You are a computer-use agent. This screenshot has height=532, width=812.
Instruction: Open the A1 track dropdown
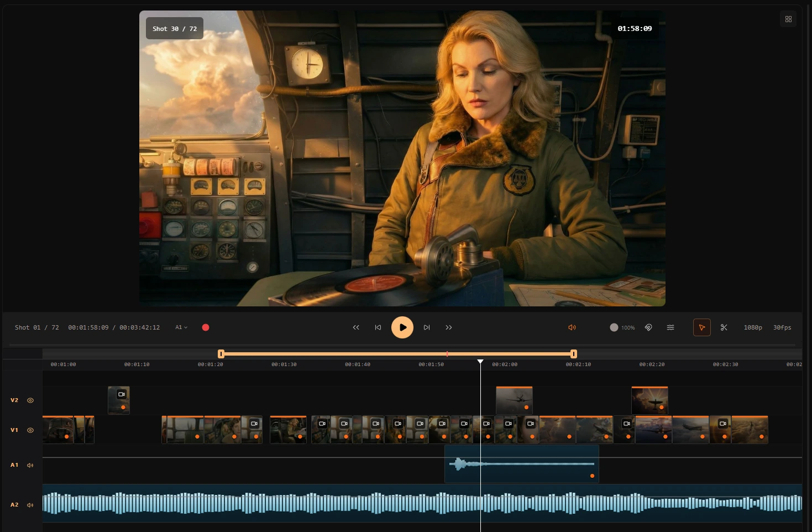[181, 327]
